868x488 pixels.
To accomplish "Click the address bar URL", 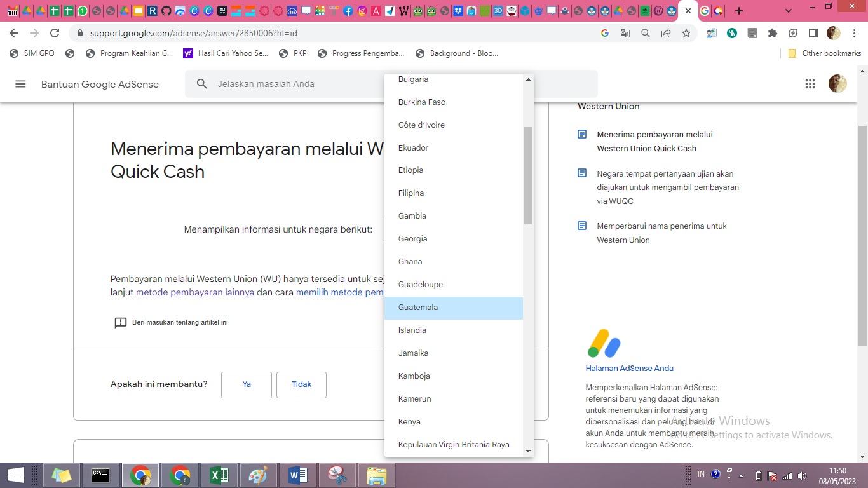I will (x=194, y=33).
